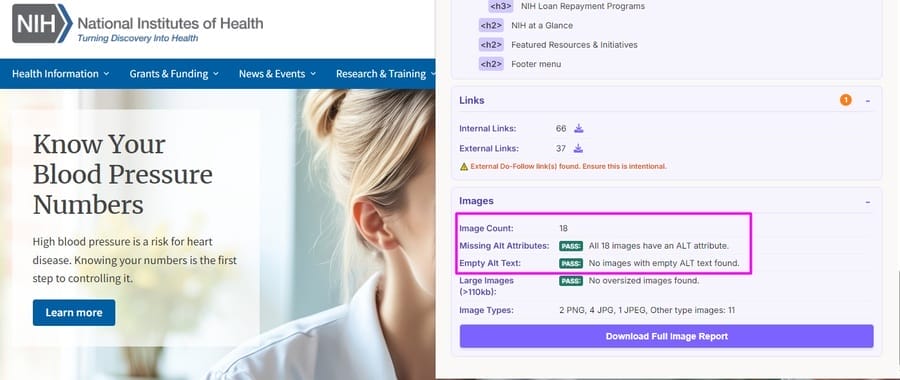Click the h2 tag beside NIH at a Glance

coord(491,25)
